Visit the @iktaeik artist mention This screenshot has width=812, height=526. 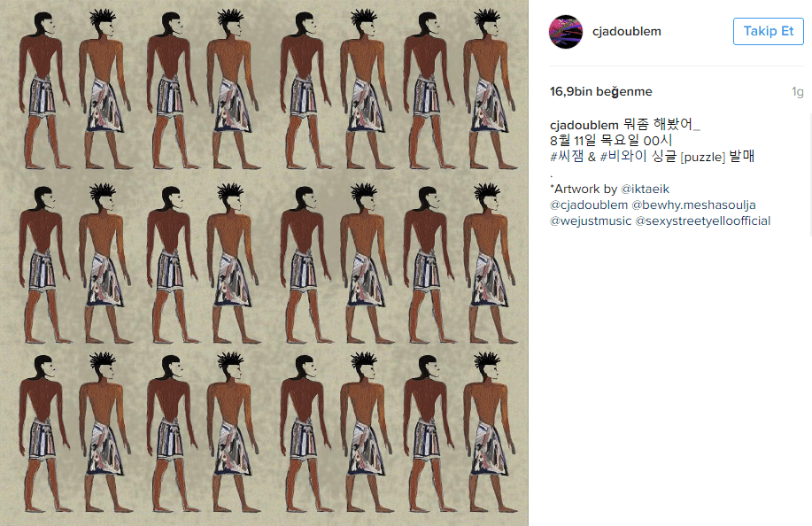pos(645,189)
